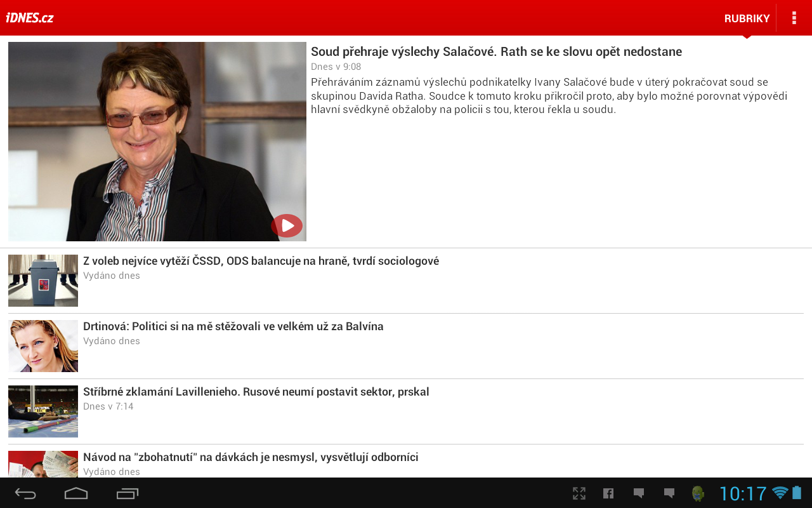
Task: Tap the Drtinová article thumbnail
Action: tap(43, 346)
